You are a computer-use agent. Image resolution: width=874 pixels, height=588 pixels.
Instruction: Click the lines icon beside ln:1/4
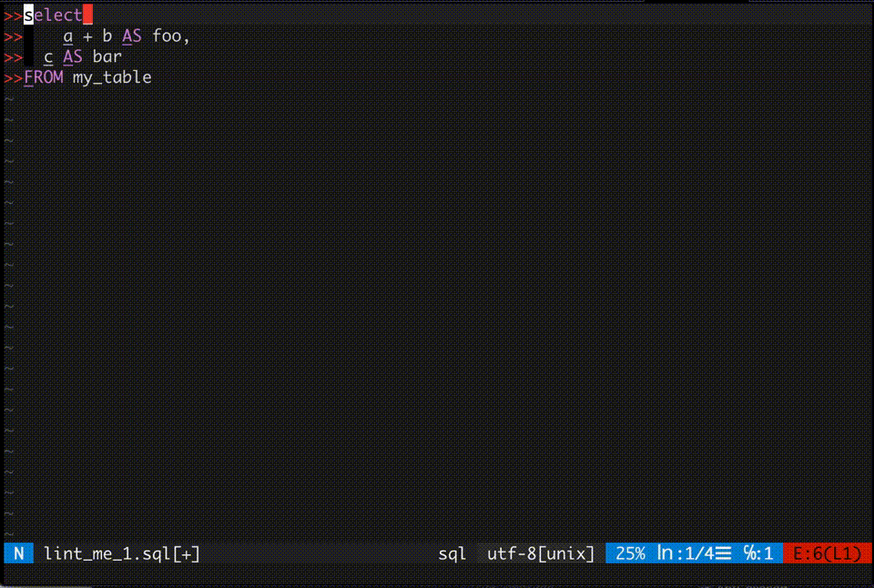pyautogui.click(x=722, y=552)
